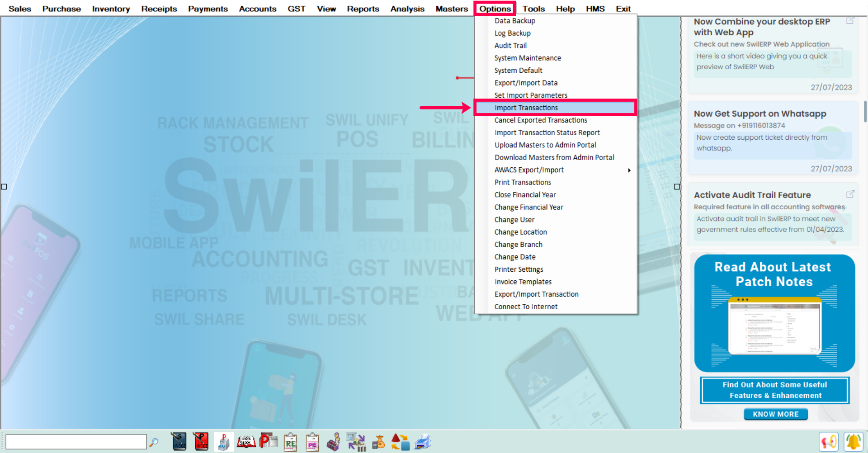The image size is (868, 453).
Task: Select Change Branch entry
Action: [x=556, y=245]
